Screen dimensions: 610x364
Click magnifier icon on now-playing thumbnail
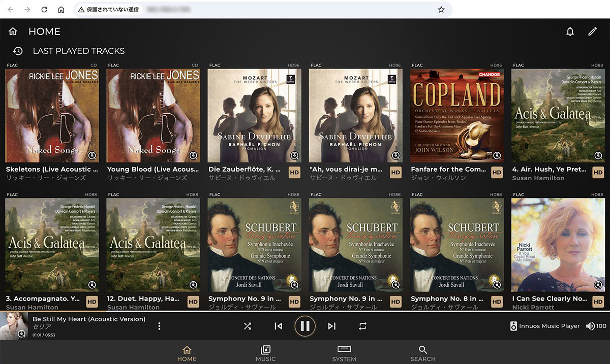click(x=22, y=334)
